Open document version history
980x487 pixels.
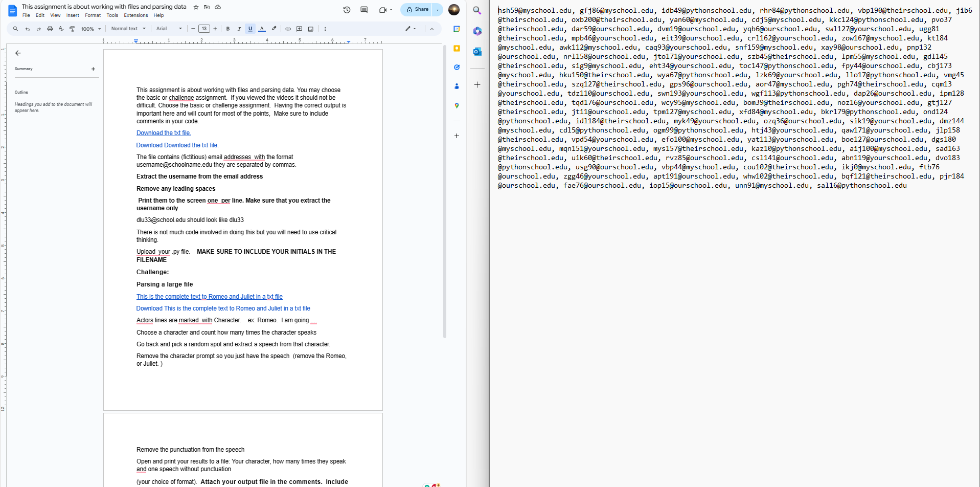pyautogui.click(x=347, y=10)
